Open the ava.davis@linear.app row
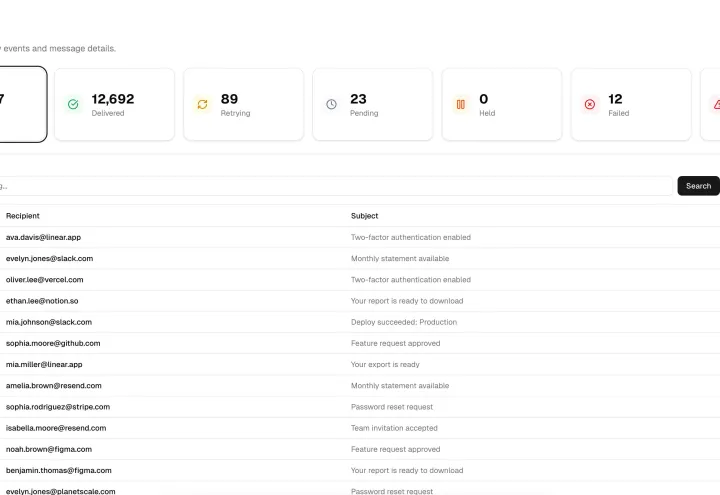Viewport: 720px width, 495px height. (x=360, y=237)
